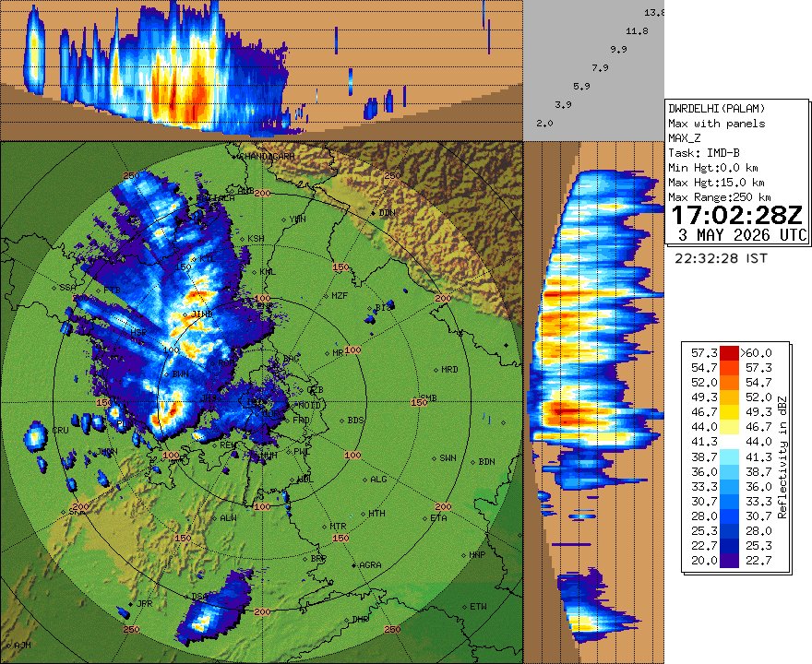Click the 'Task: IMD-B' line
The image size is (812, 664).
704,153
